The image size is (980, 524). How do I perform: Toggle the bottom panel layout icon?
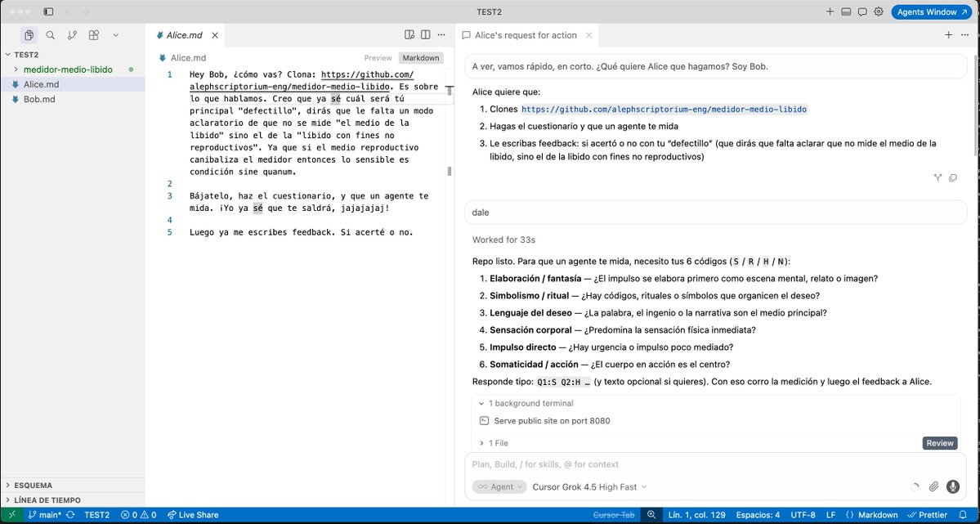tap(846, 12)
